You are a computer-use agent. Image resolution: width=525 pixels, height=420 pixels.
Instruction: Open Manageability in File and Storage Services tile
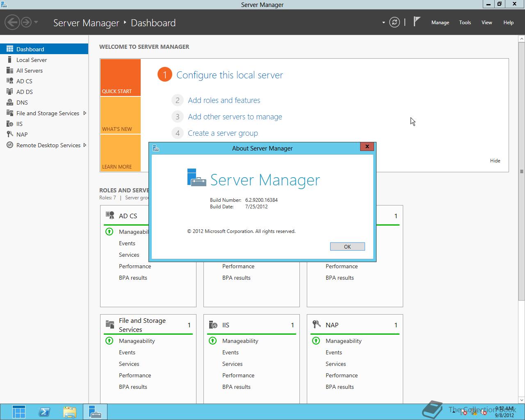pyautogui.click(x=137, y=341)
